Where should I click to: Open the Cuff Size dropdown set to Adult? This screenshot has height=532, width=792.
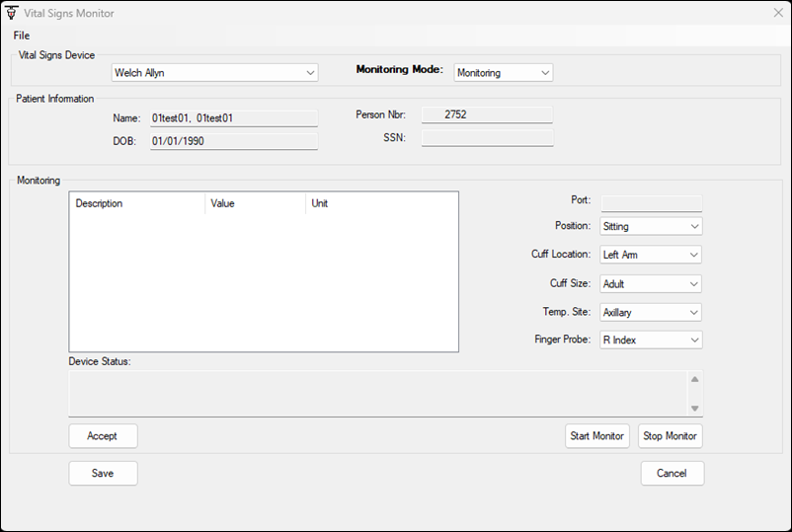(x=651, y=283)
